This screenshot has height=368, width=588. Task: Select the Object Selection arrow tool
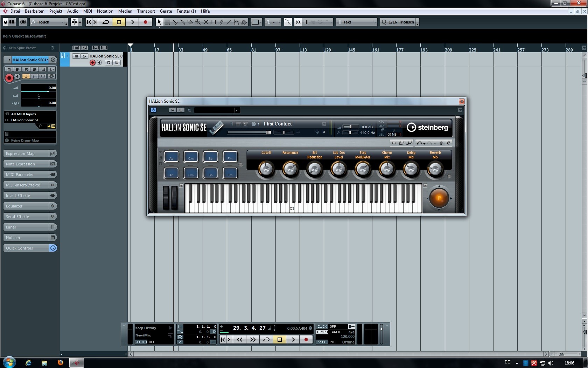tap(159, 22)
